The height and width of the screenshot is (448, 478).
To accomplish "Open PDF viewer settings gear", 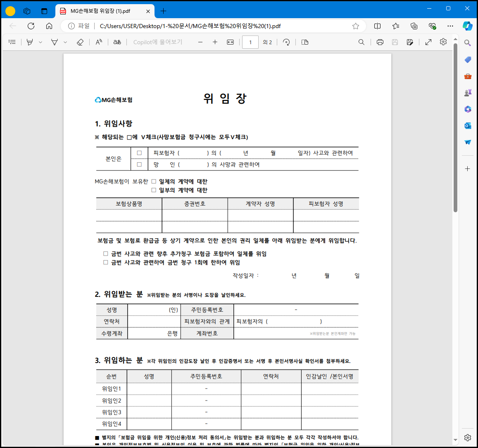I will tap(443, 42).
